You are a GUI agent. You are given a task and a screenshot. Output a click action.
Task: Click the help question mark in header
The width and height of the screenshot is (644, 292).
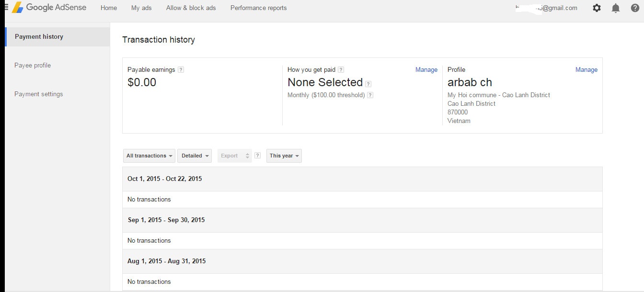pos(635,8)
